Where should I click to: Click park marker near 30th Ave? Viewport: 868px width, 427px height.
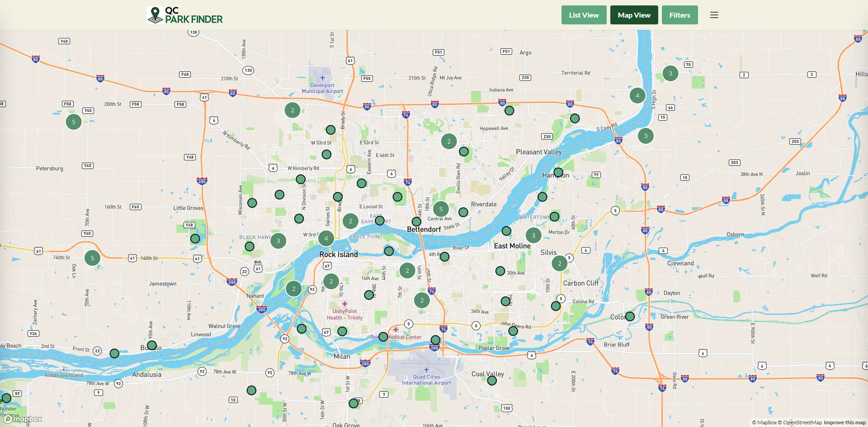[500, 271]
